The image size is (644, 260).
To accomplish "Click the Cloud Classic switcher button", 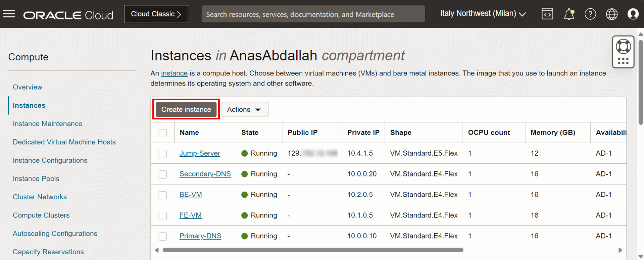I will 156,14.
